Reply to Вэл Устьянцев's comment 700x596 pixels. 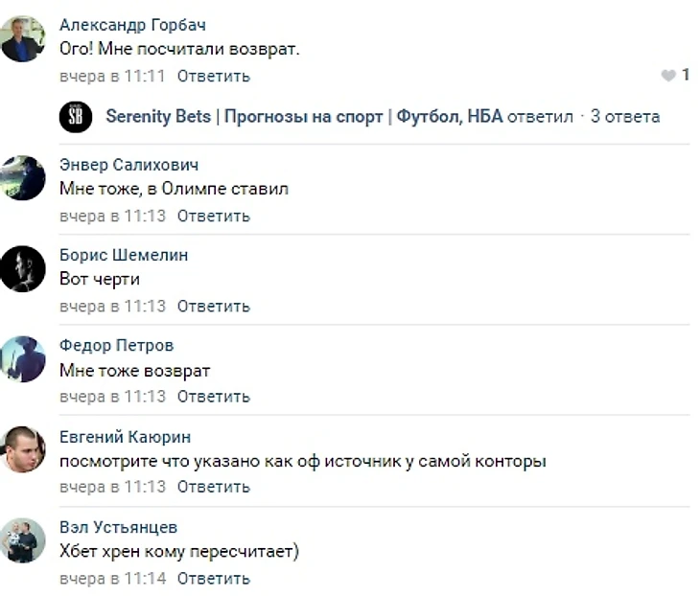pos(214,579)
